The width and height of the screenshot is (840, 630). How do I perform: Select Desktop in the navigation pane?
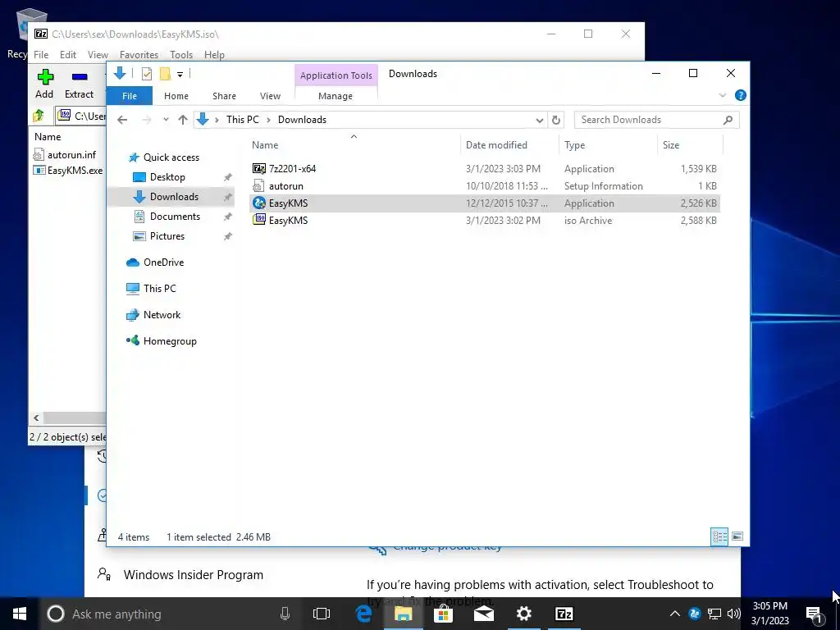[159, 177]
